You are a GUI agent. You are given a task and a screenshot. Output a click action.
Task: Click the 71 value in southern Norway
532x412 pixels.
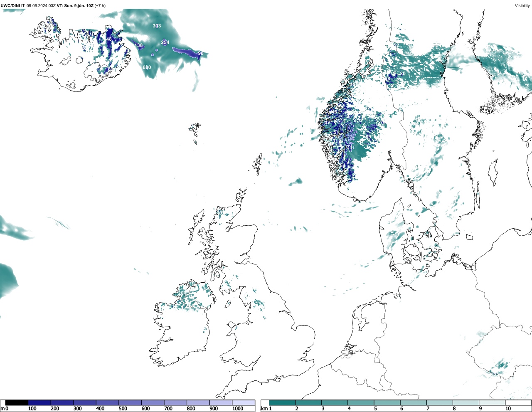click(x=350, y=147)
